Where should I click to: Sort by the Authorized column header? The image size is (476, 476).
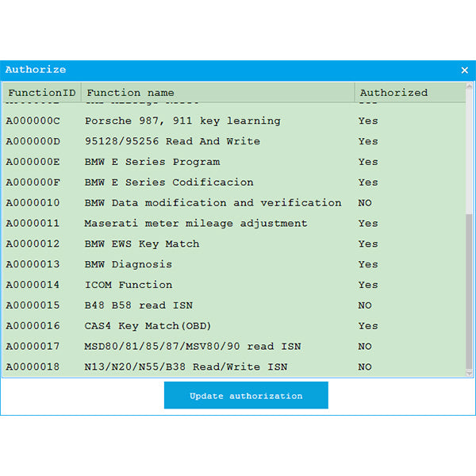[410, 93]
